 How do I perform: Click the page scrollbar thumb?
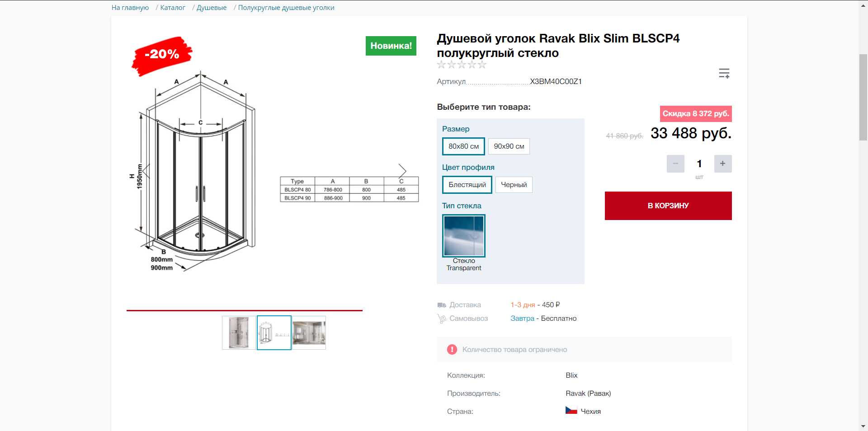863,97
